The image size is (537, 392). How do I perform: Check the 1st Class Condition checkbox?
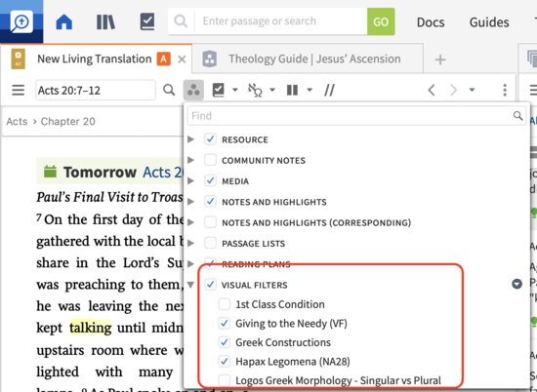point(225,304)
